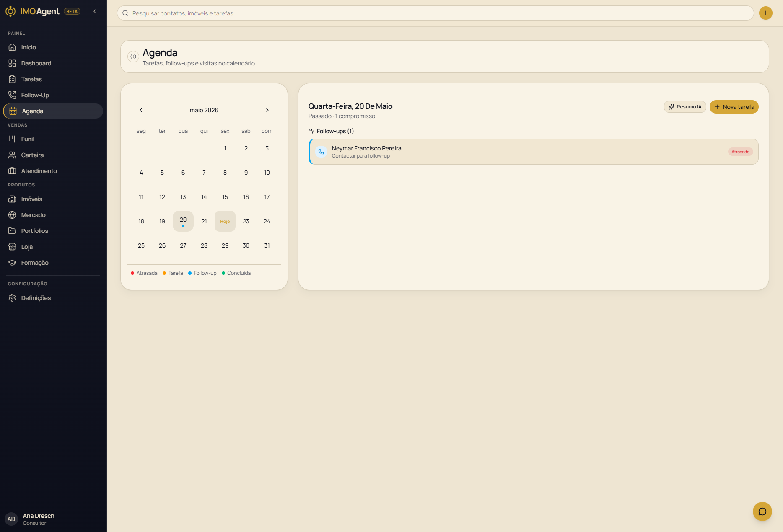Select day 10 in the calendar

(x=267, y=173)
